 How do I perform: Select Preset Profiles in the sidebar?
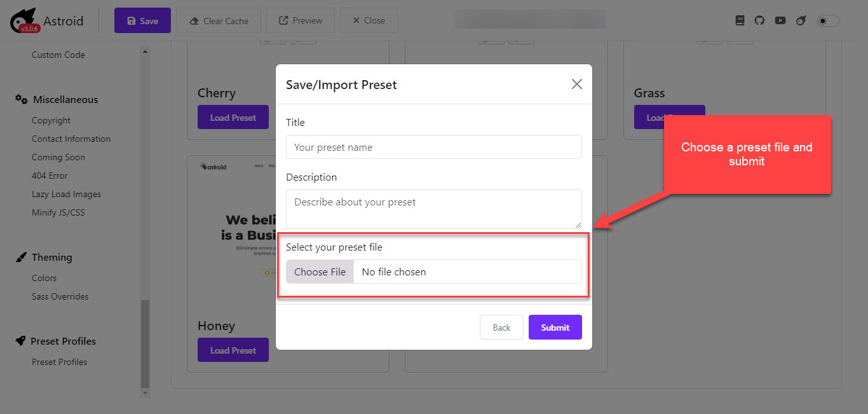pyautogui.click(x=59, y=362)
